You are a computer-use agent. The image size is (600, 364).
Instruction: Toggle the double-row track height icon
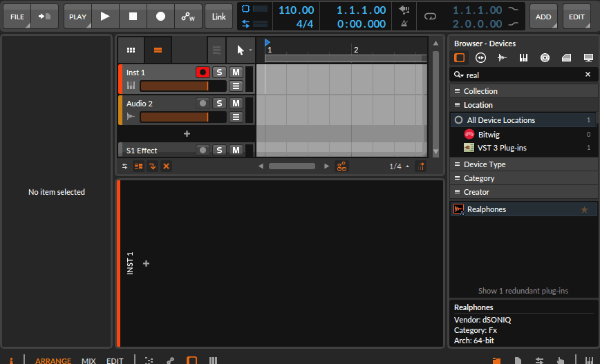click(x=138, y=166)
